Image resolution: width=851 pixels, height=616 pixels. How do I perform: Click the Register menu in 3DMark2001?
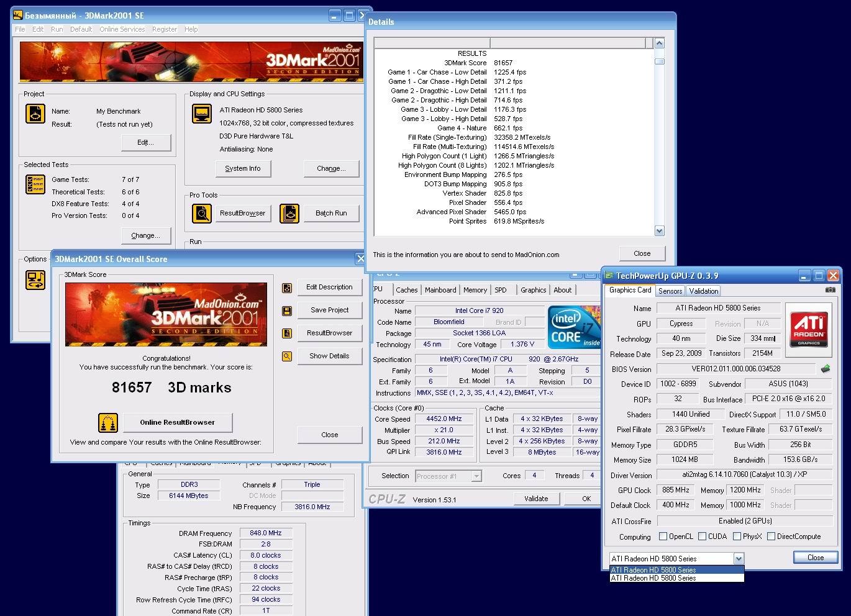164,29
